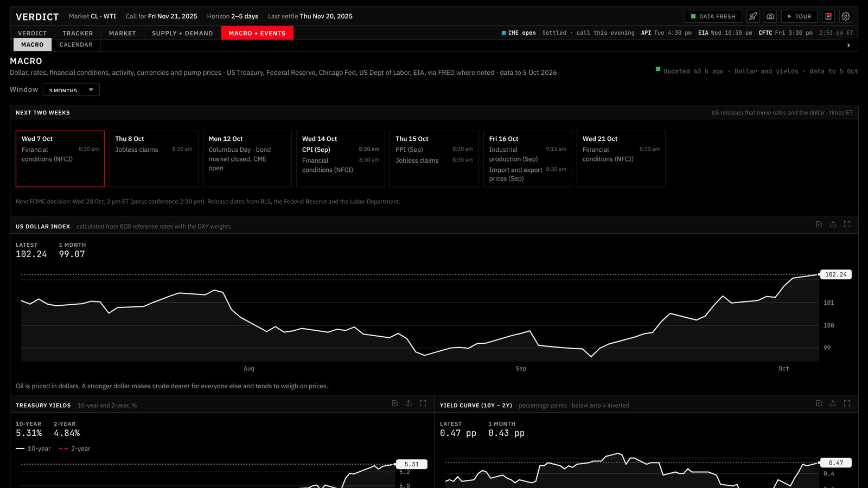Select the Thu 8 Oct event card
Image resolution: width=868 pixels, height=488 pixels.
pyautogui.click(x=154, y=159)
